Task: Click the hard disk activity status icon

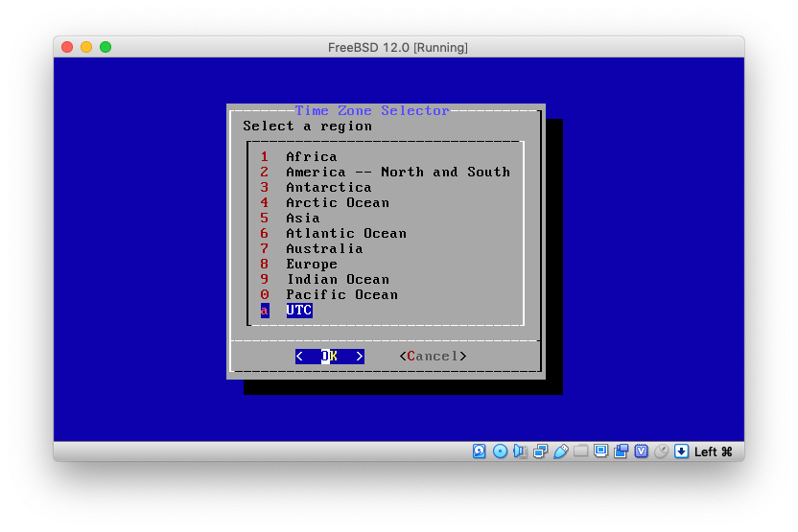Action: [x=480, y=451]
